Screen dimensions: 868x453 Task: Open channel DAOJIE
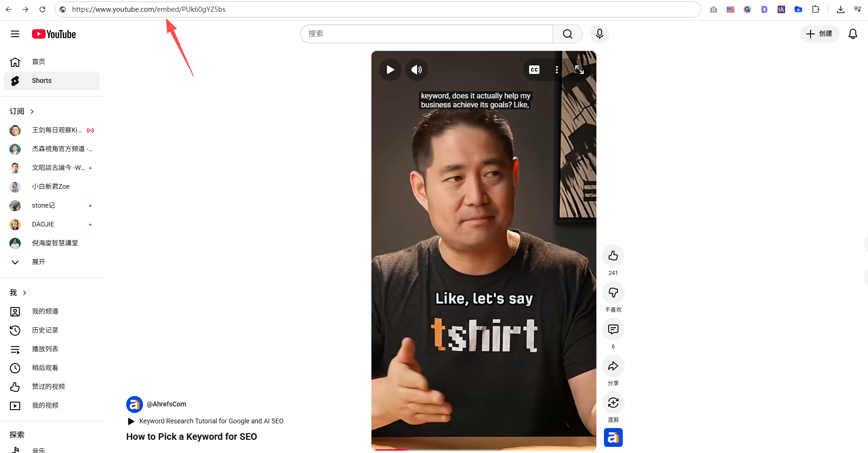click(52, 224)
